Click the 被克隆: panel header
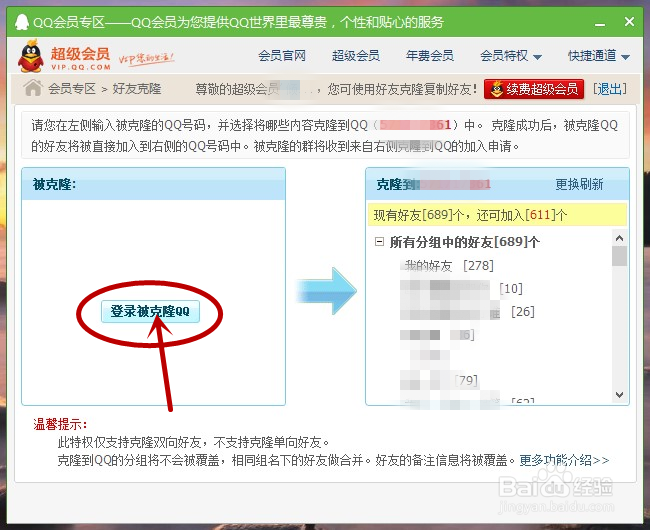This screenshot has width=650, height=530. point(153,184)
